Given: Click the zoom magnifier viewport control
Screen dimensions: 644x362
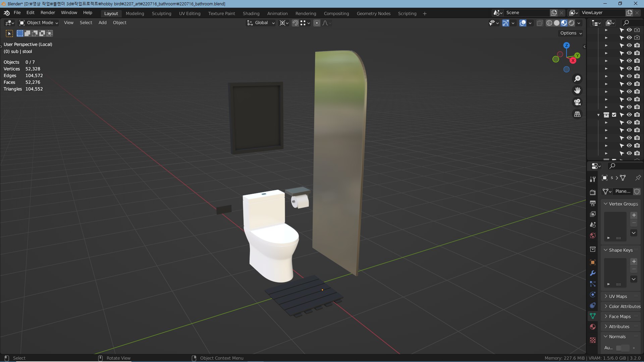Looking at the screenshot, I should (x=577, y=78).
